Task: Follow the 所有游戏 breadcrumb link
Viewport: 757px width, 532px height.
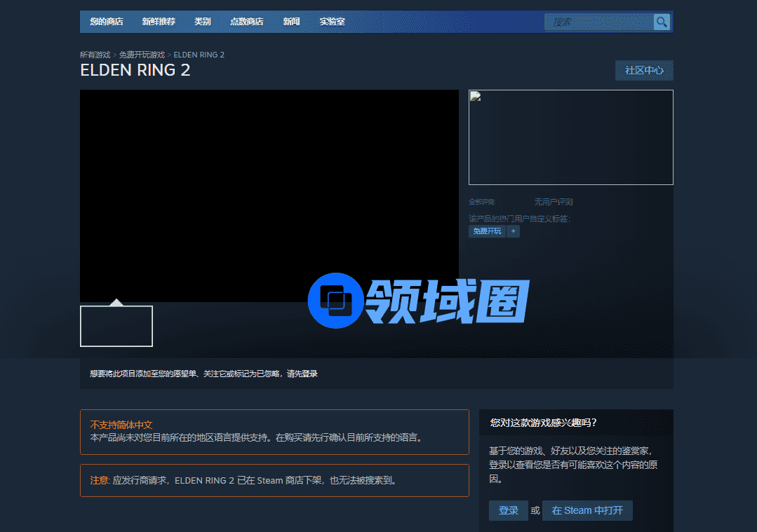Action: (x=95, y=55)
